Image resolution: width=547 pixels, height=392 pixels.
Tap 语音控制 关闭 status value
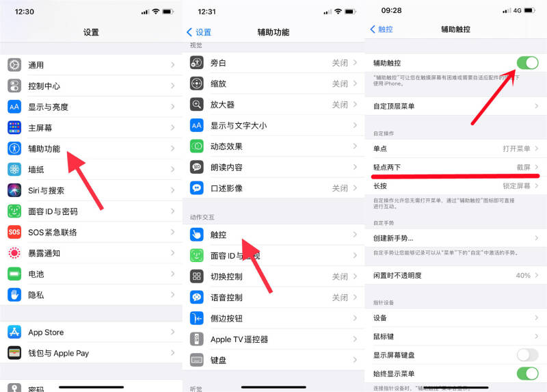coord(340,298)
